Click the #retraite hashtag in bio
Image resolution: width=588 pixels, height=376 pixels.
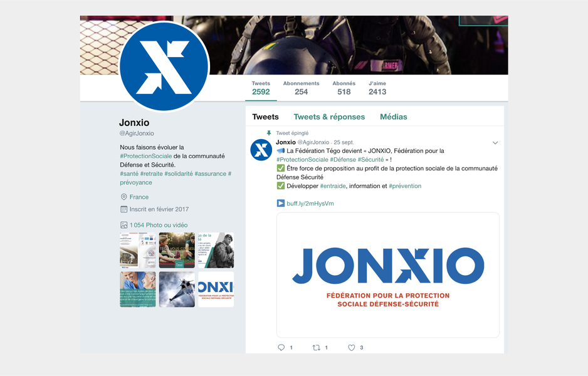click(x=152, y=174)
